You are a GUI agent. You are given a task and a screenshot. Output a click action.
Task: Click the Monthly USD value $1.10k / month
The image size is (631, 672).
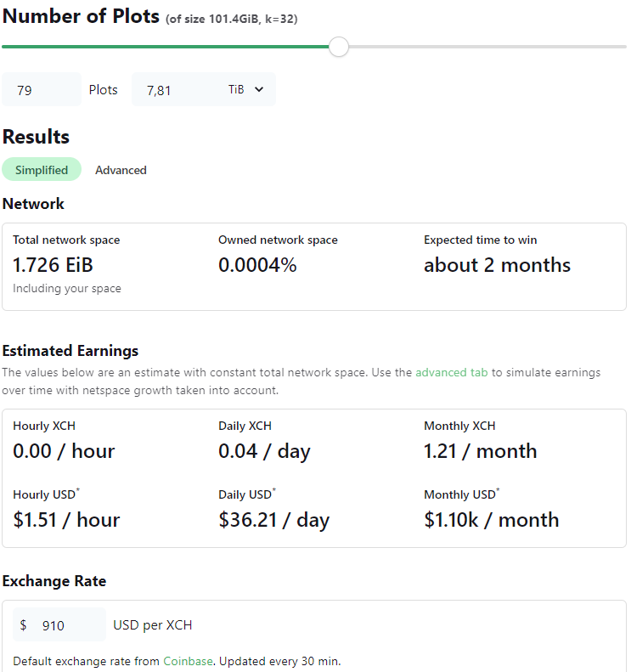[491, 520]
